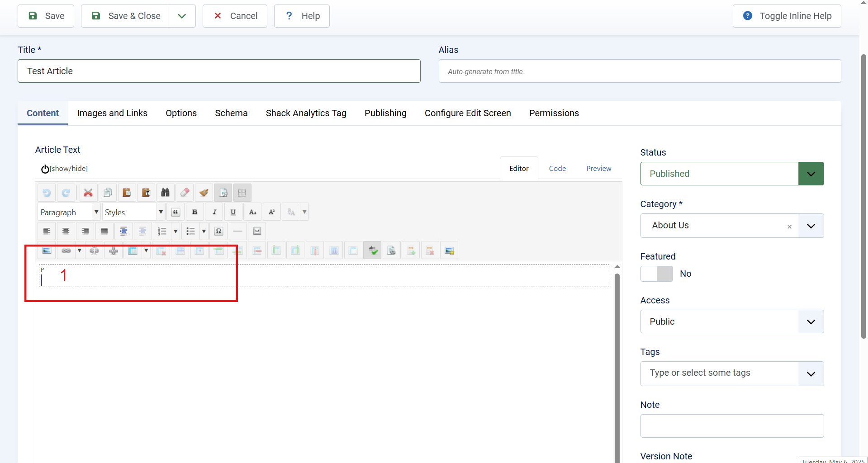The height and width of the screenshot is (463, 868).
Task: Expand numbered list style options arrow
Action: click(175, 231)
